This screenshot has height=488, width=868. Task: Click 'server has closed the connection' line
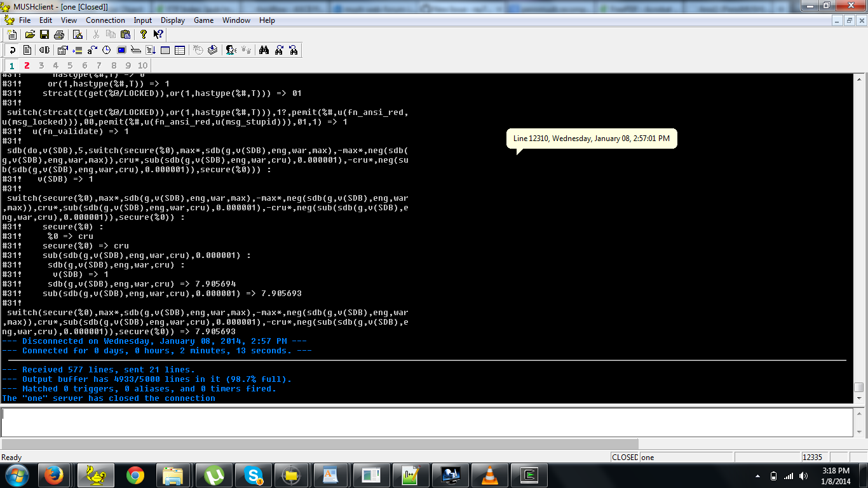pyautogui.click(x=109, y=398)
